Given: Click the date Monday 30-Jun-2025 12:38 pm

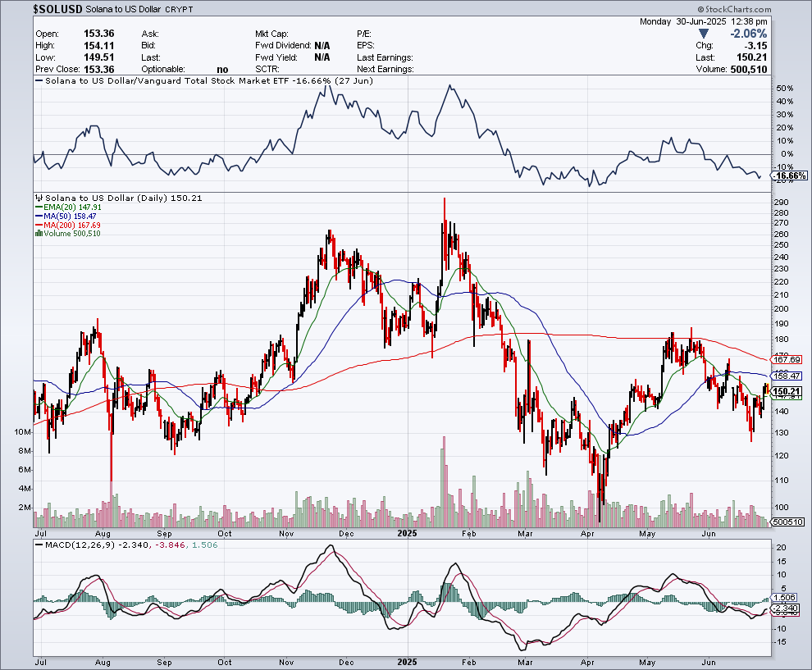Looking at the screenshot, I should pos(703,22).
